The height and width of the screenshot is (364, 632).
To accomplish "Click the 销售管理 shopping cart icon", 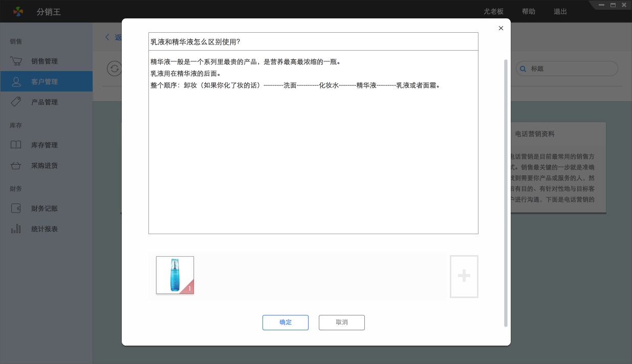I will [x=16, y=61].
